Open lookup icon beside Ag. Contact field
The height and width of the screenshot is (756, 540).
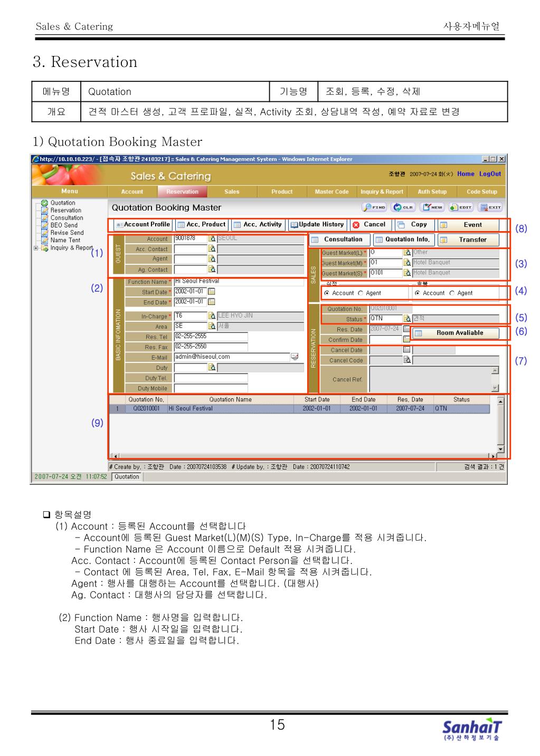pyautogui.click(x=212, y=269)
